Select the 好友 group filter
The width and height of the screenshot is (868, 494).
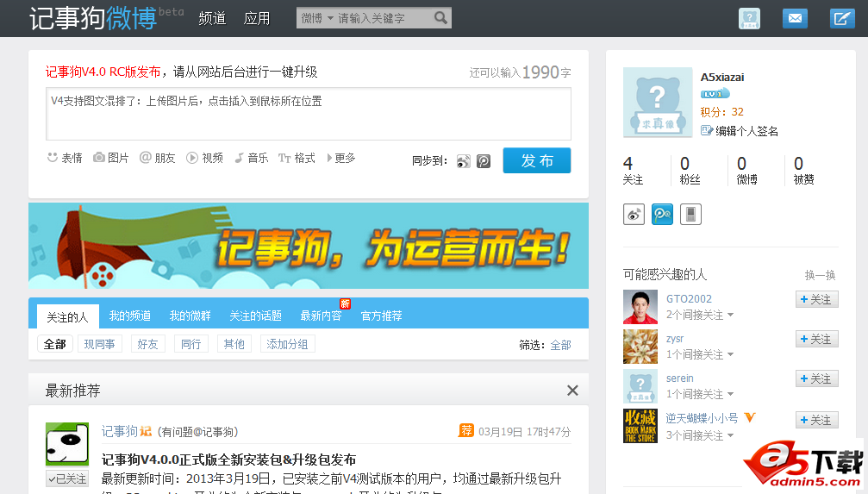[x=147, y=344]
